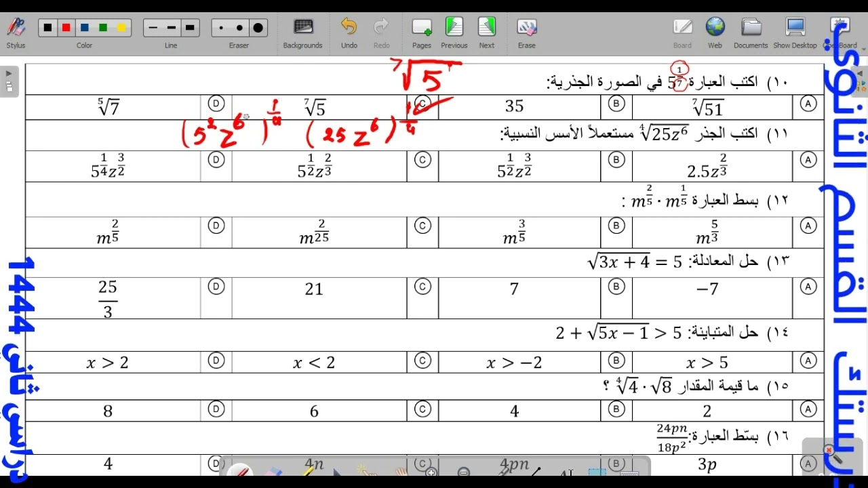868x488 pixels.
Task: Switch to Board mode
Action: (682, 33)
